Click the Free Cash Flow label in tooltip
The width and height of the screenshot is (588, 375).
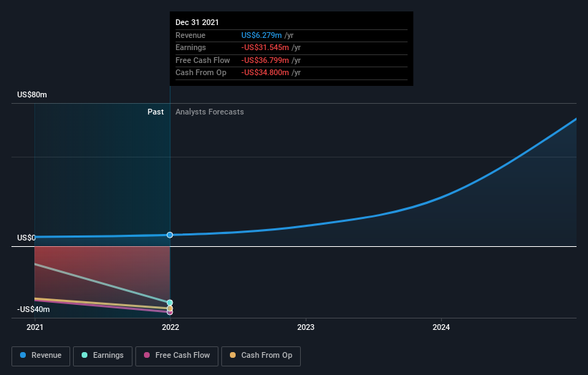pos(203,60)
